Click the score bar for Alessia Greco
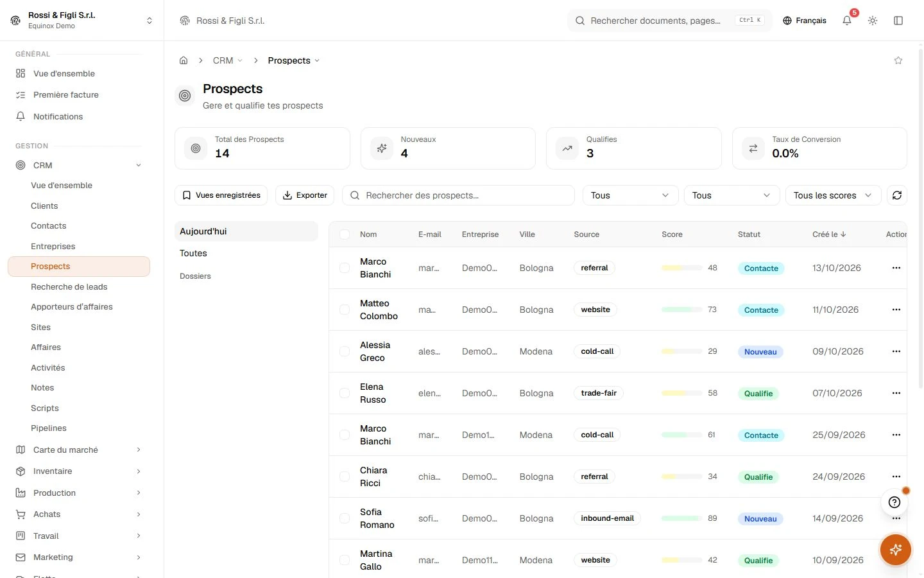 tap(681, 351)
